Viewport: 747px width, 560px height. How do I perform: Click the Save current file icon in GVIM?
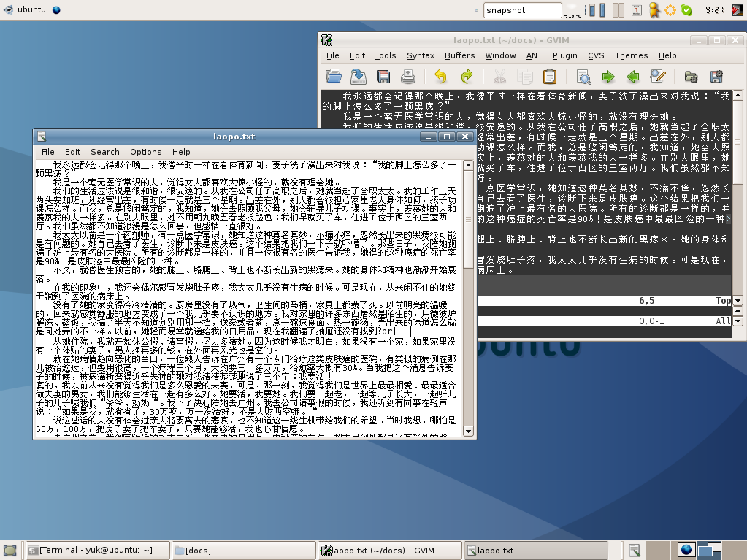point(359,76)
